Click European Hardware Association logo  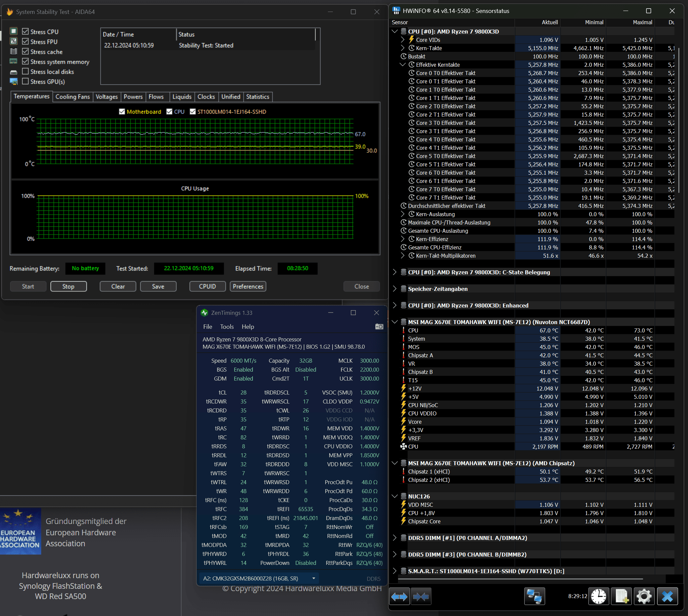tap(20, 531)
